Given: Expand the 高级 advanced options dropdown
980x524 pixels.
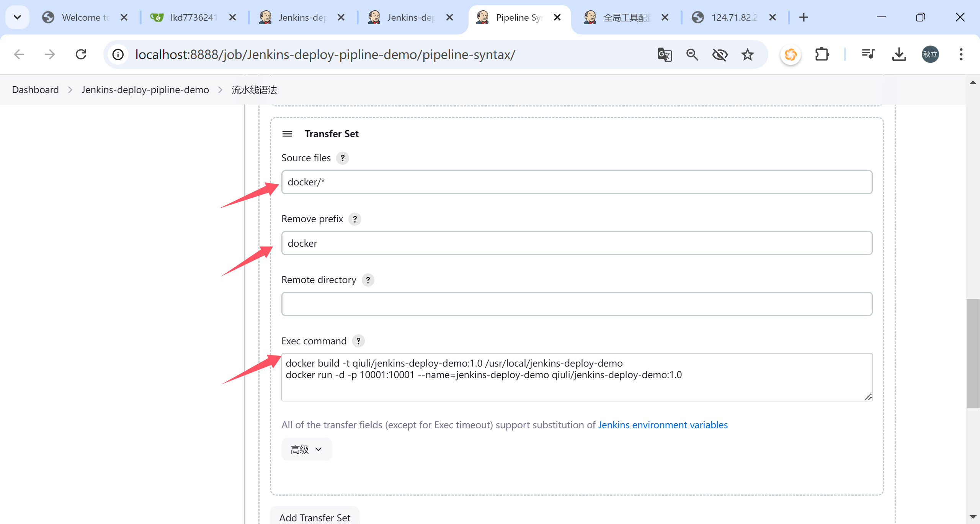Looking at the screenshot, I should (x=306, y=449).
